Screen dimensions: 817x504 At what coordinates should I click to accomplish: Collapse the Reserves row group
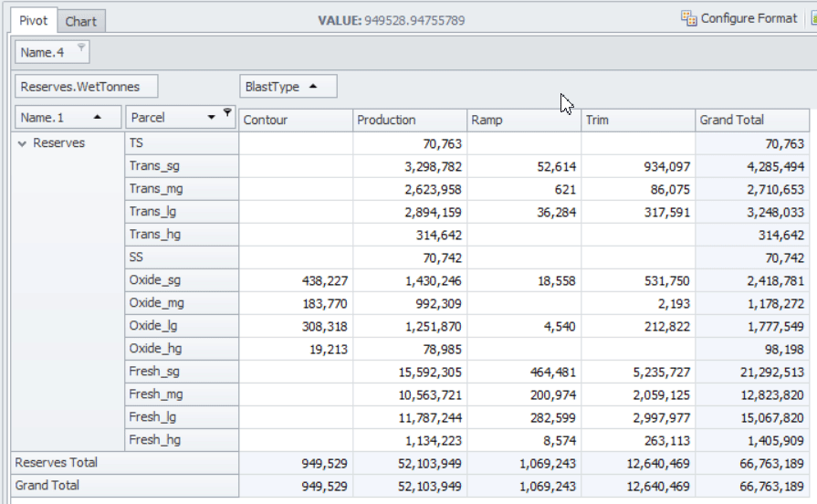pyautogui.click(x=22, y=143)
